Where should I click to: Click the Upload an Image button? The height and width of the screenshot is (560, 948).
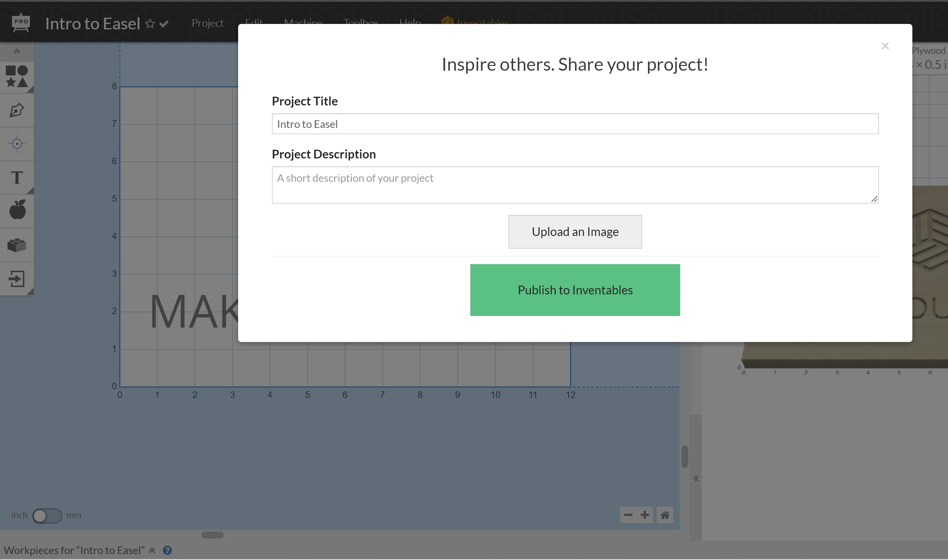tap(575, 232)
